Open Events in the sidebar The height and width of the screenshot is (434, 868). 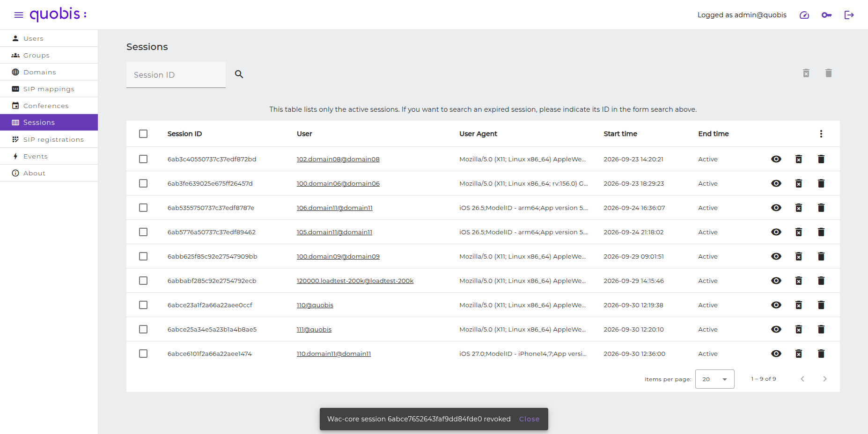[49, 156]
